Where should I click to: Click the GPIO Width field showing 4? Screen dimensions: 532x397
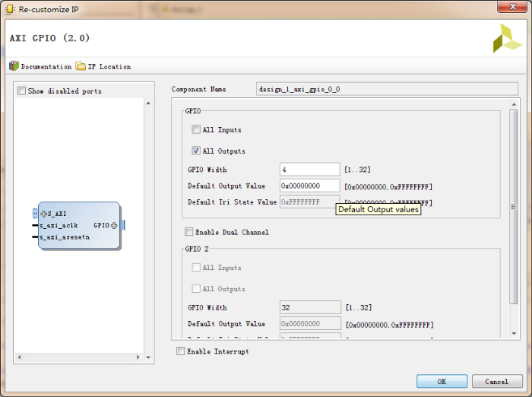[x=309, y=170]
